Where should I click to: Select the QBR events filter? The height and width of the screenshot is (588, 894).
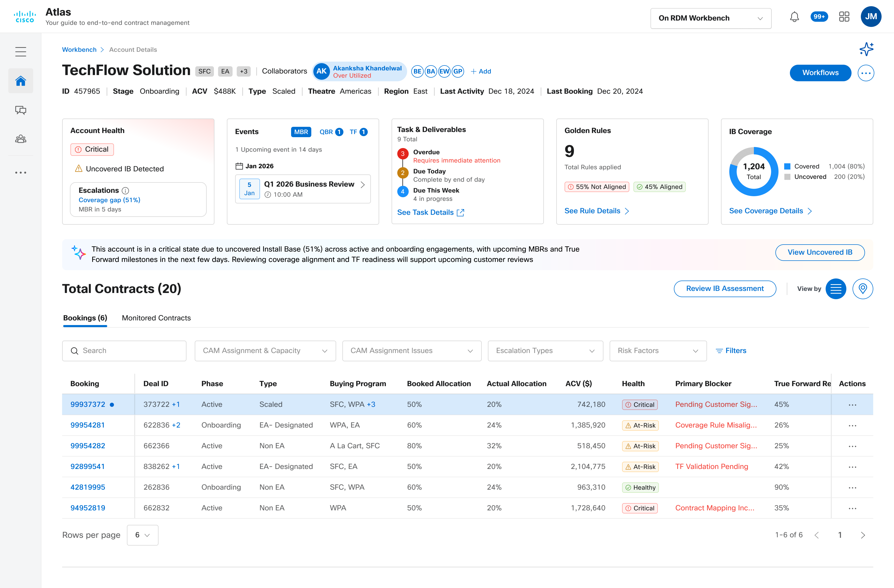(331, 132)
